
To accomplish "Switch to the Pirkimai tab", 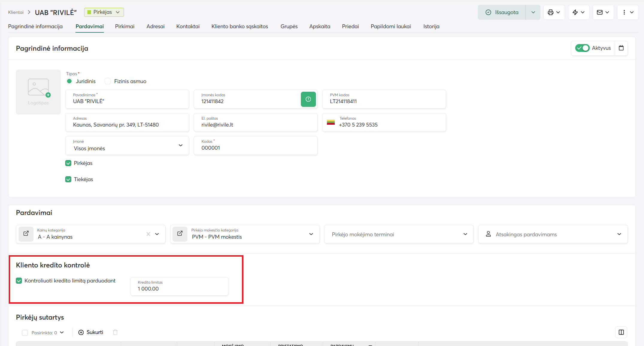I will pos(125,26).
